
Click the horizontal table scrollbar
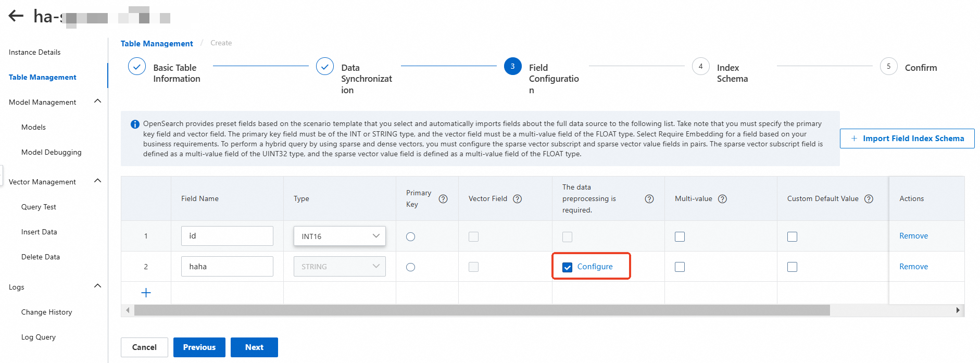482,310
